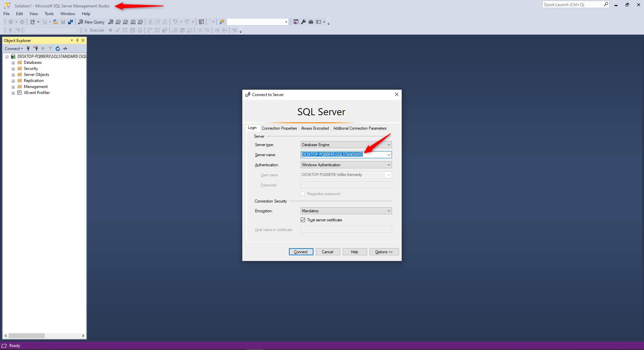The height and width of the screenshot is (350, 644).
Task: Click the Object Explorer horizontal scrollbar
Action: click(27, 336)
